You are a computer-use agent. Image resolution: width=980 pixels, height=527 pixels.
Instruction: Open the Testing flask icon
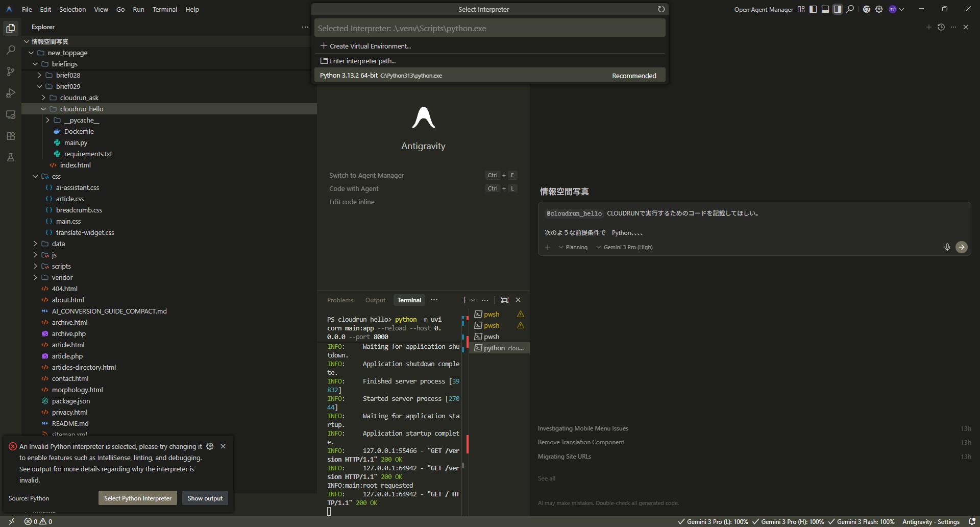pos(11,157)
